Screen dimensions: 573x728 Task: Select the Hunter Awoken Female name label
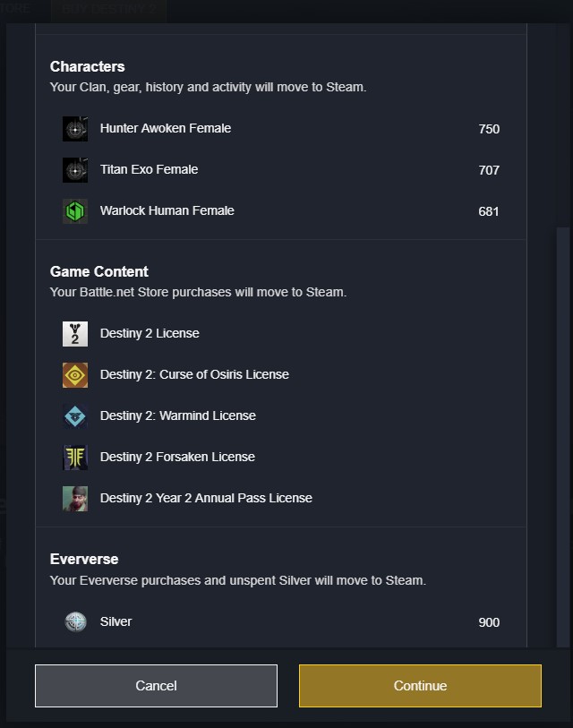(166, 128)
